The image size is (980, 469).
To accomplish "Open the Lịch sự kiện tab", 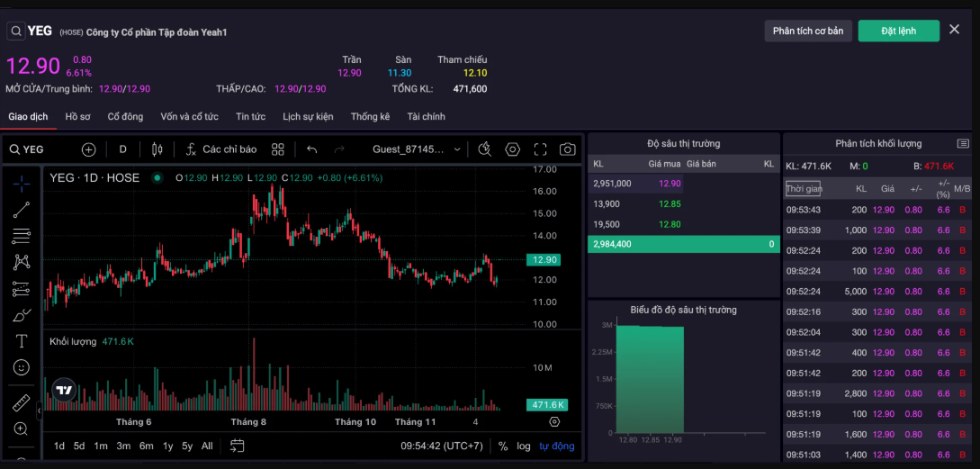I will [x=308, y=117].
